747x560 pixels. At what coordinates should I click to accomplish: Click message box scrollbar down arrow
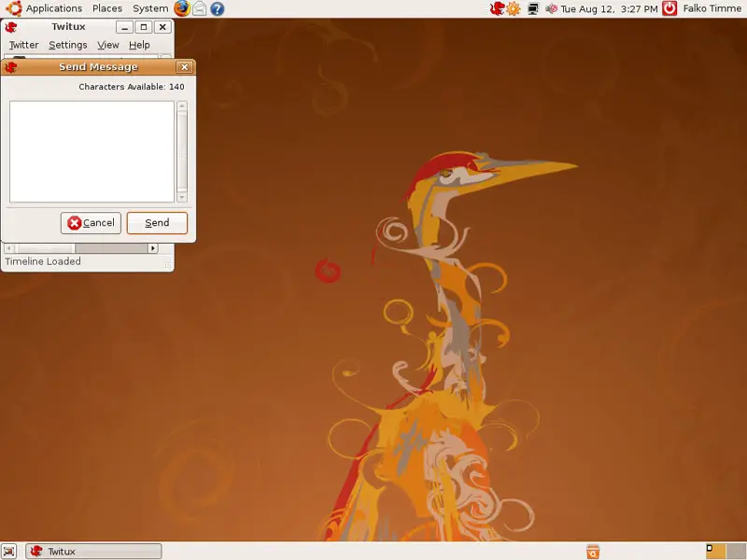182,197
